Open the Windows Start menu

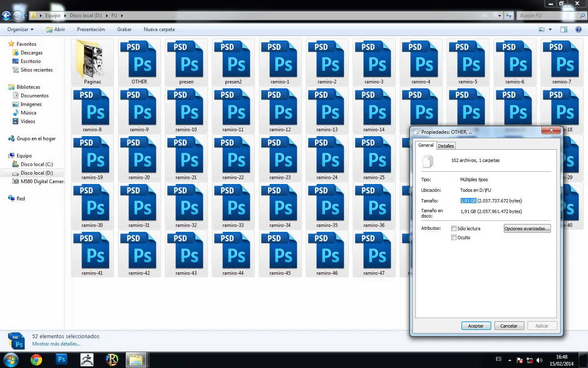point(11,360)
